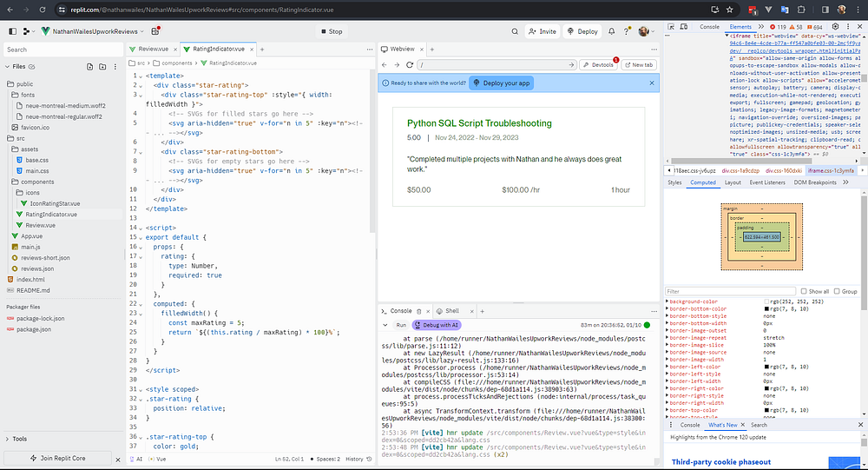Expand the background-color computed property

(x=667, y=301)
